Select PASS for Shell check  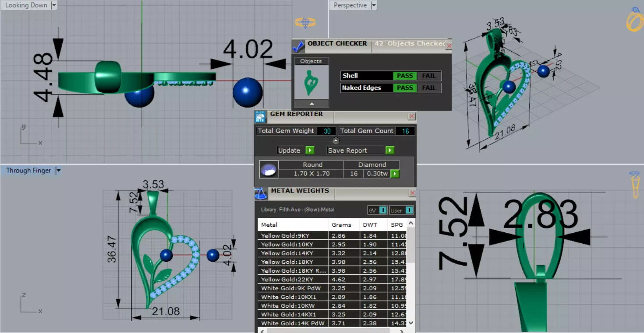pos(405,76)
